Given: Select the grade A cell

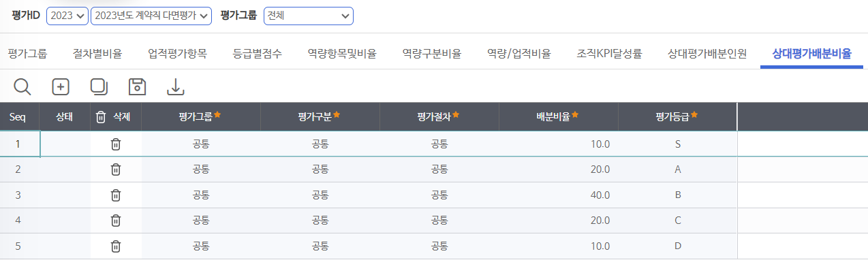Looking at the screenshot, I should click(x=677, y=169).
